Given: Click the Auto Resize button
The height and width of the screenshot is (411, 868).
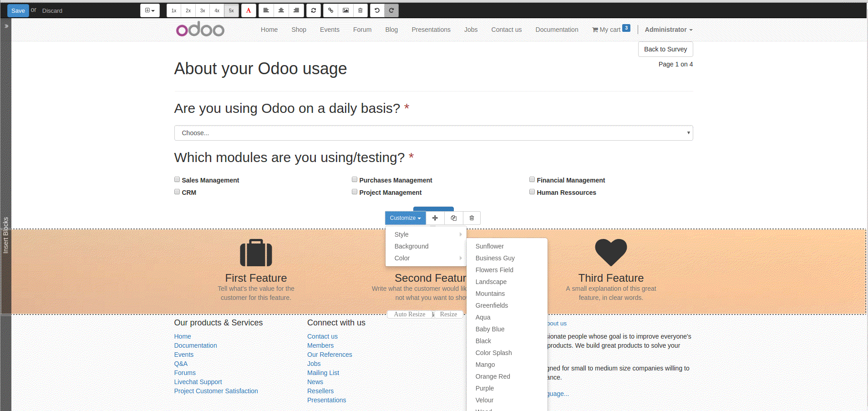Looking at the screenshot, I should 410,314.
